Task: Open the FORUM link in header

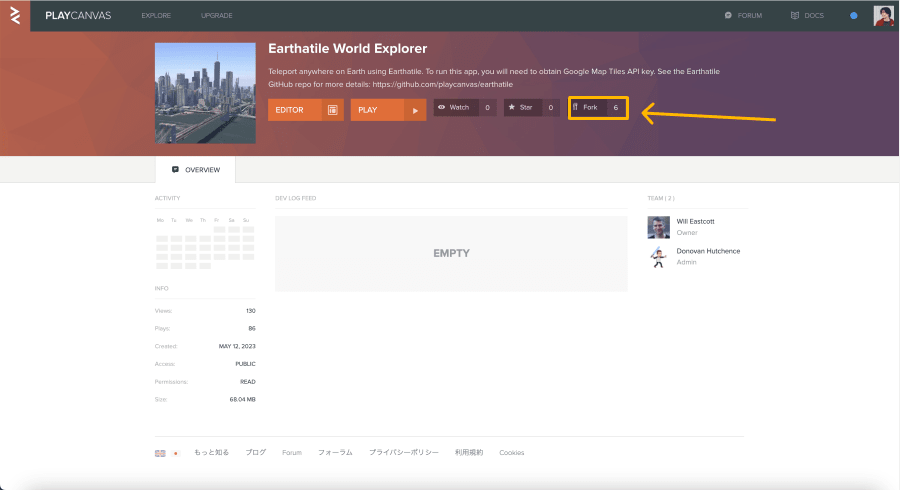Action: coord(750,16)
